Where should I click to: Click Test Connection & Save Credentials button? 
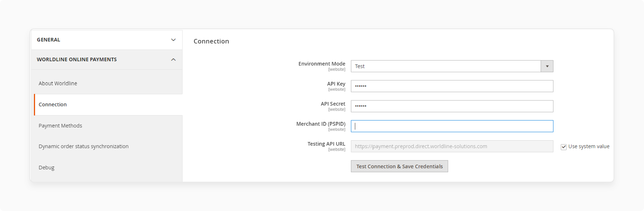coord(400,166)
